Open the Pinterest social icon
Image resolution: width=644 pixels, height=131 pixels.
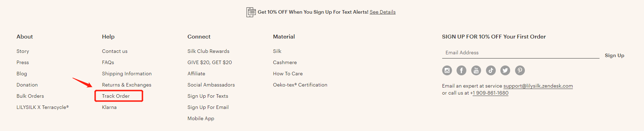coord(520,70)
